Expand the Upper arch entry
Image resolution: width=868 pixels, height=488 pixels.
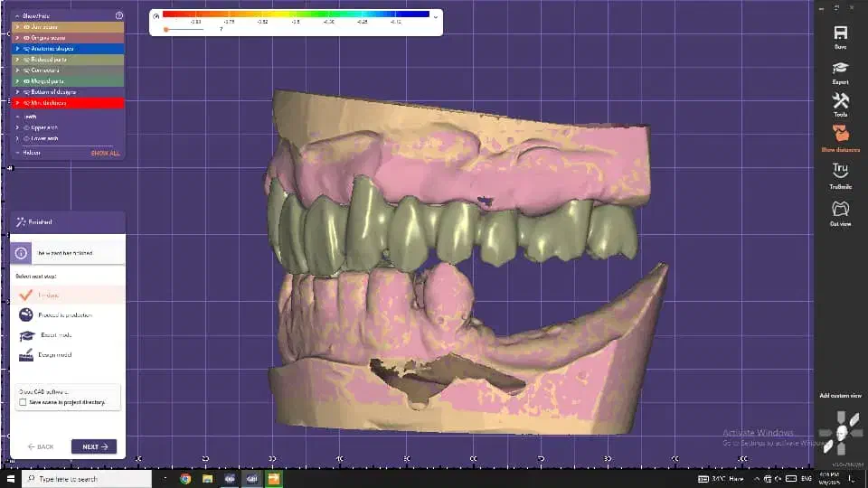18,127
